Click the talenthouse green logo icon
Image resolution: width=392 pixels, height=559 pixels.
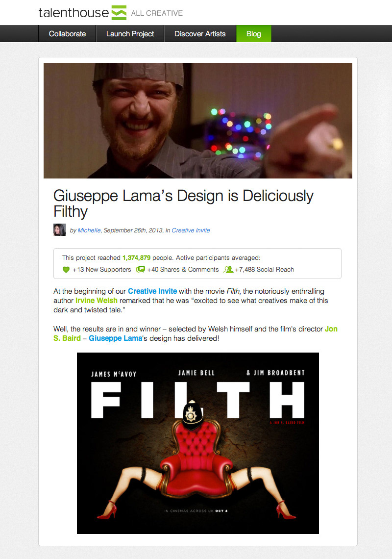point(119,13)
